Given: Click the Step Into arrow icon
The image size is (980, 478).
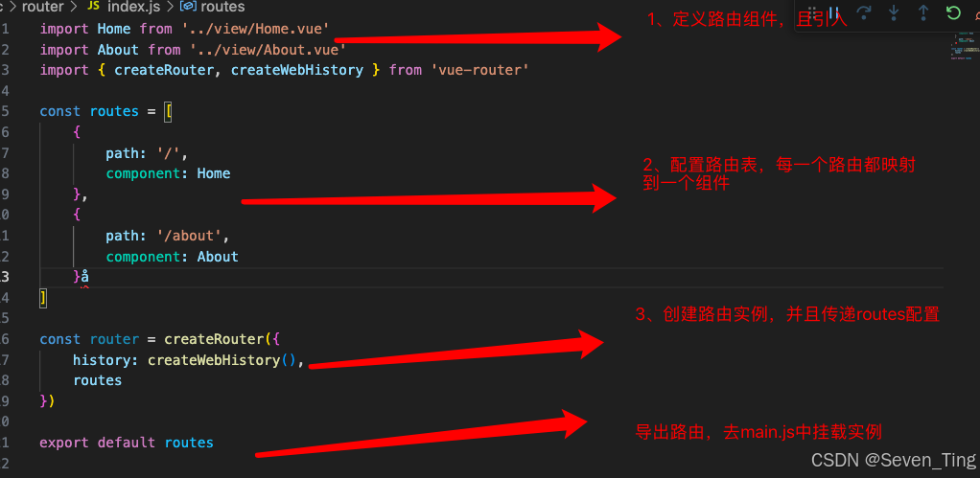Looking at the screenshot, I should pos(894,13).
